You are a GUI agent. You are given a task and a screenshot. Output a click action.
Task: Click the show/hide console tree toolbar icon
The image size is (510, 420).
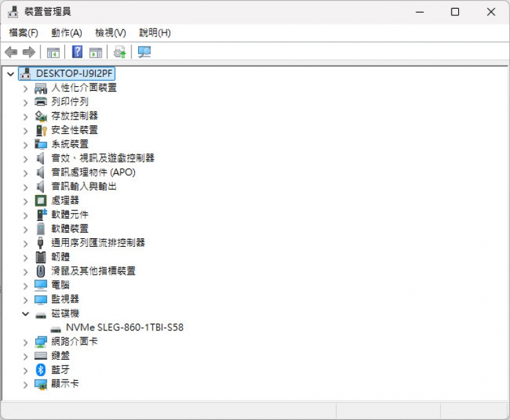pyautogui.click(x=53, y=52)
